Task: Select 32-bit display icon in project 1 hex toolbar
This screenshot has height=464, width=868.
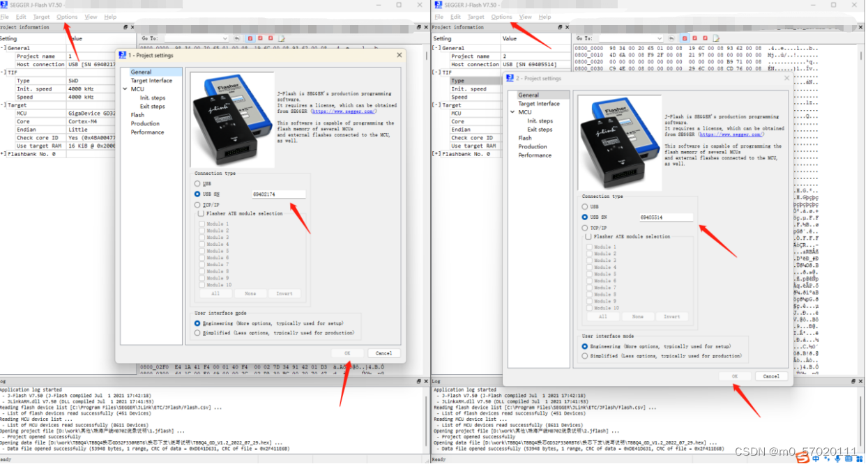Action: (x=271, y=38)
